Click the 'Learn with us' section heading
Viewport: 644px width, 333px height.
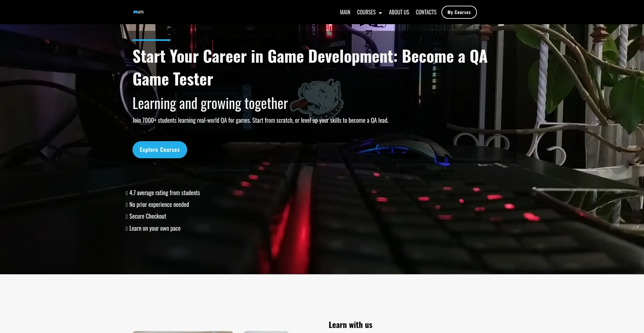click(x=350, y=325)
